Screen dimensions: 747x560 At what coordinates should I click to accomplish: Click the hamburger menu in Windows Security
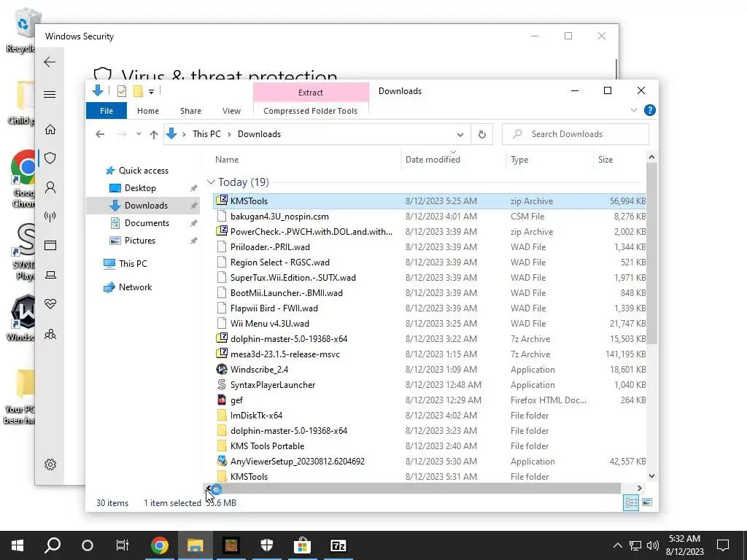50,94
